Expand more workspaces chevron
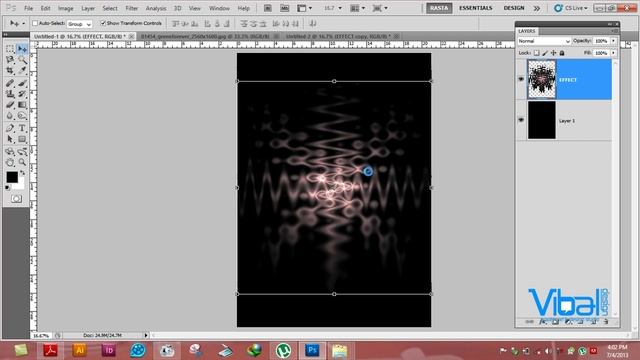 (537, 8)
